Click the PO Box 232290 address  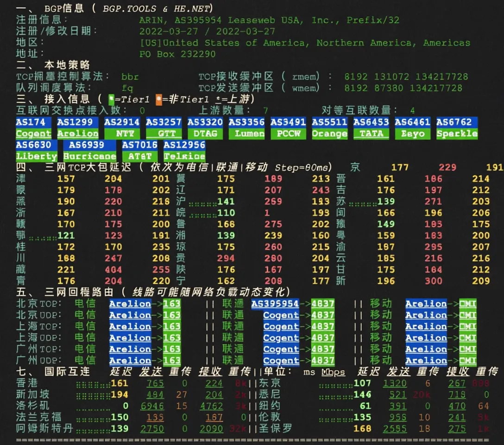[x=177, y=54]
